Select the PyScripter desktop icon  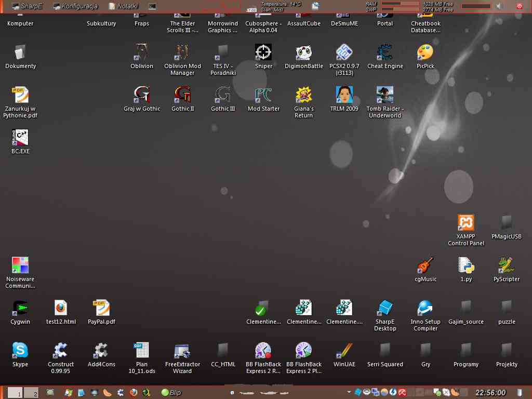[x=506, y=265]
